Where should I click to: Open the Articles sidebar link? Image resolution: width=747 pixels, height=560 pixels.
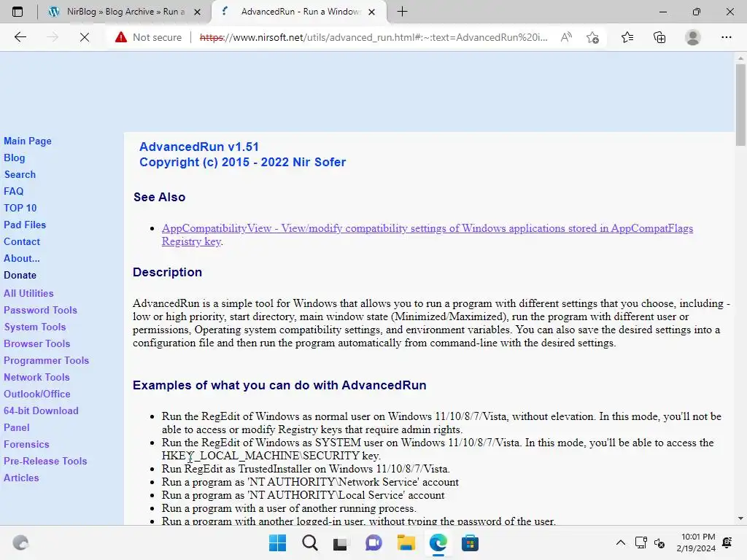pyautogui.click(x=21, y=478)
